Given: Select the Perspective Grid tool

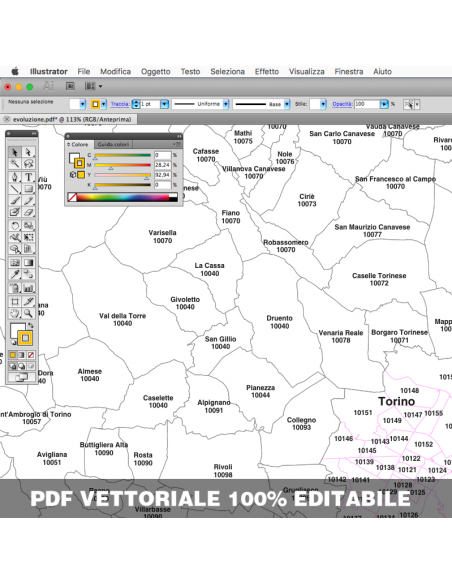Looking at the screenshot, I should pos(28,248).
